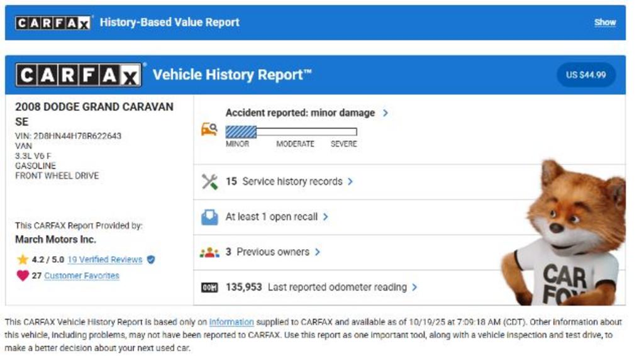Click the previous owners people icon
The height and width of the screenshot is (356, 644).
tap(209, 252)
